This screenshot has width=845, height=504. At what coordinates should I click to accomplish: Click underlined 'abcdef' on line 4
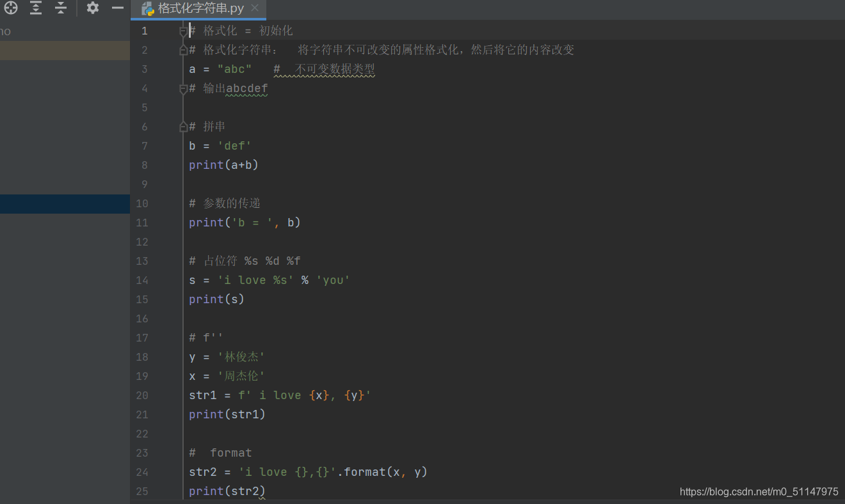246,88
